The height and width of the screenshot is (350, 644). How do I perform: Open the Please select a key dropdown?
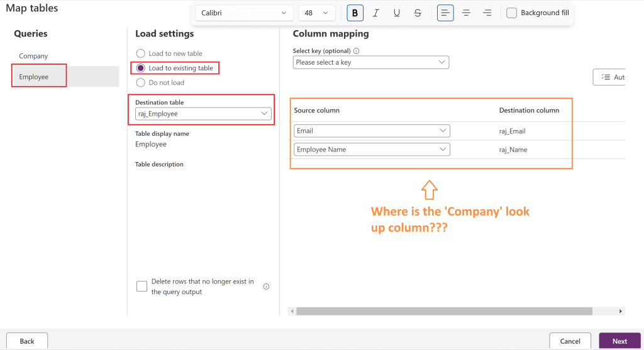371,62
